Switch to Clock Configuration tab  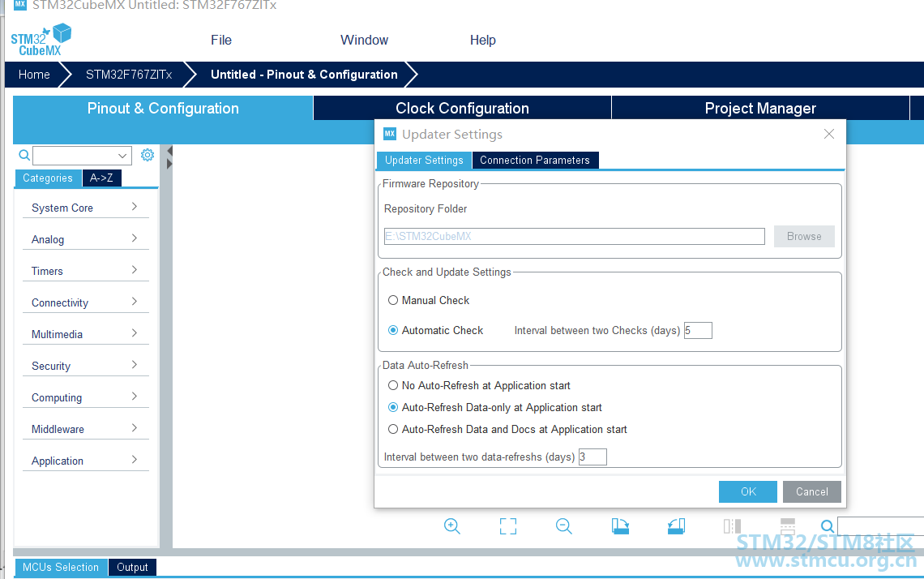pos(462,108)
